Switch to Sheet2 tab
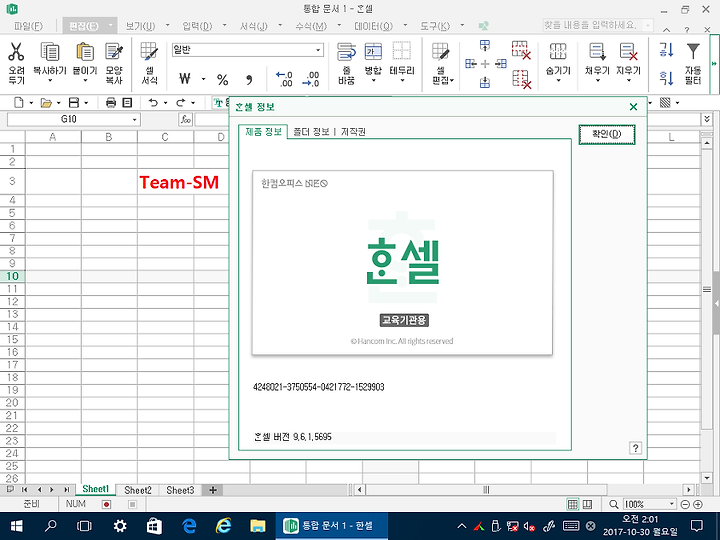The image size is (720, 540). pos(138,490)
